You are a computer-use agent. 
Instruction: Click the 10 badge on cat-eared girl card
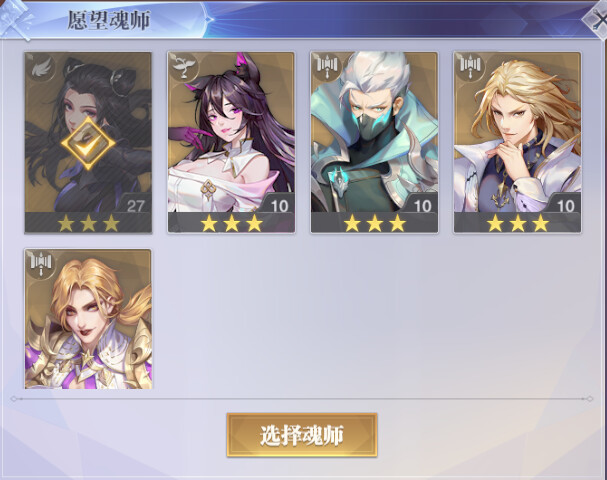tap(278, 204)
